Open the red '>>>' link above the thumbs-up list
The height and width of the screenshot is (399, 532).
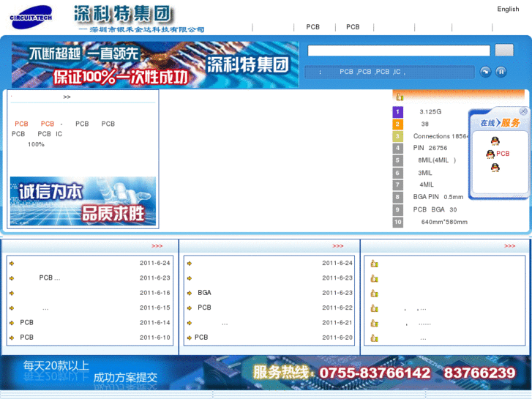(509, 246)
